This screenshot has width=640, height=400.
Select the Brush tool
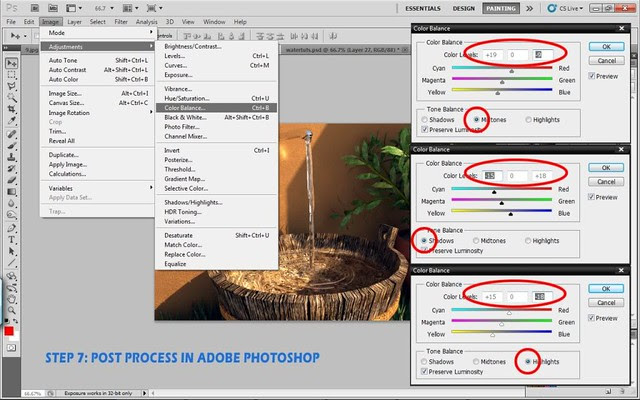(11, 145)
